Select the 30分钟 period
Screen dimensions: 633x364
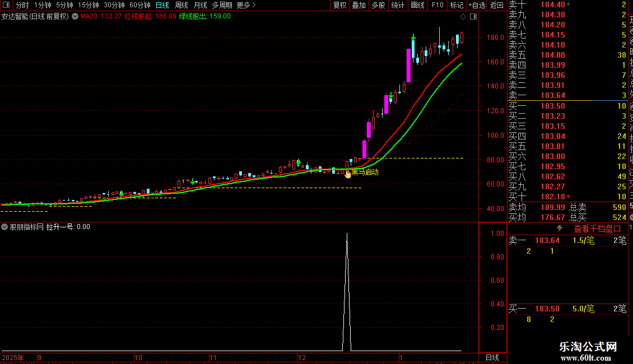click(114, 5)
